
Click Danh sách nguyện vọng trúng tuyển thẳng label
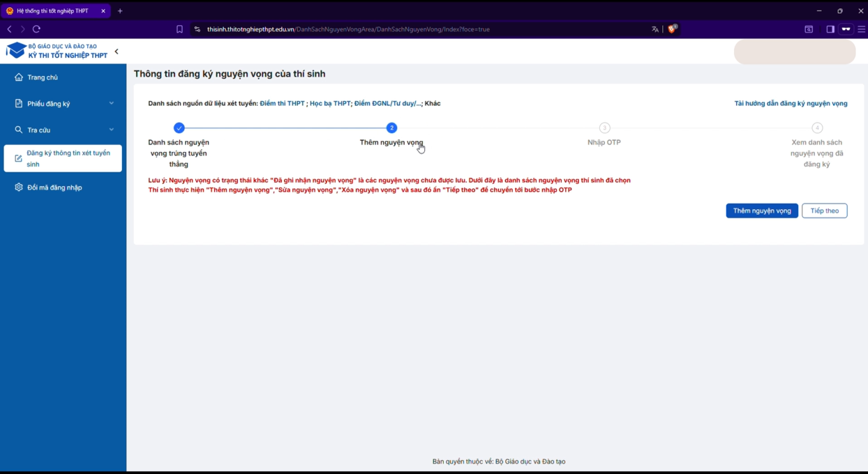click(x=179, y=153)
